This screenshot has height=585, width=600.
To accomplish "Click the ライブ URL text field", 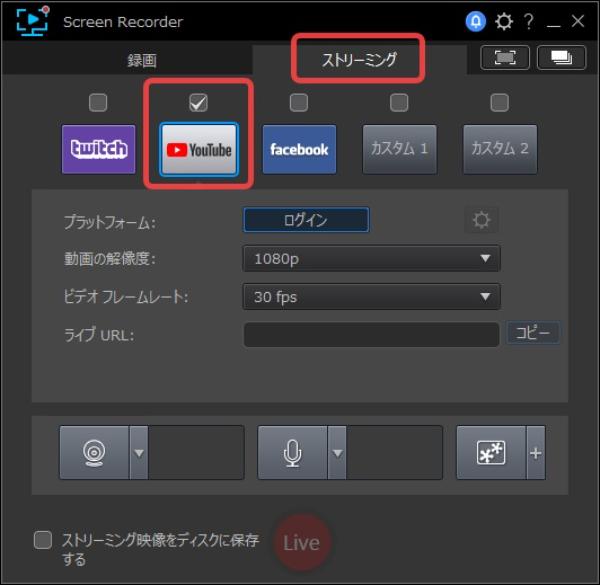I will coord(372,334).
